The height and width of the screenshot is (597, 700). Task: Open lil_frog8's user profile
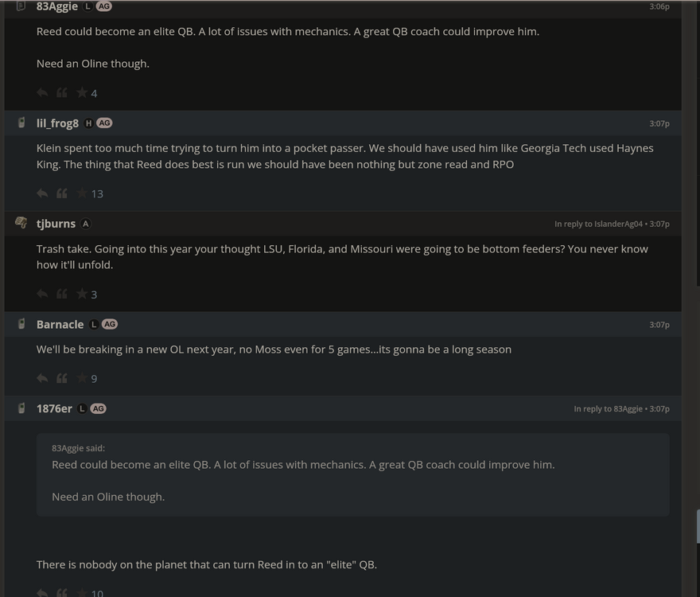[x=57, y=123]
